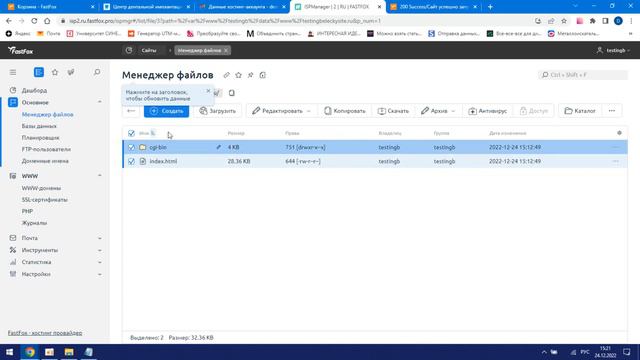Viewport: 640px width, 360px height.
Task: Click the Скачать download button
Action: click(393, 111)
